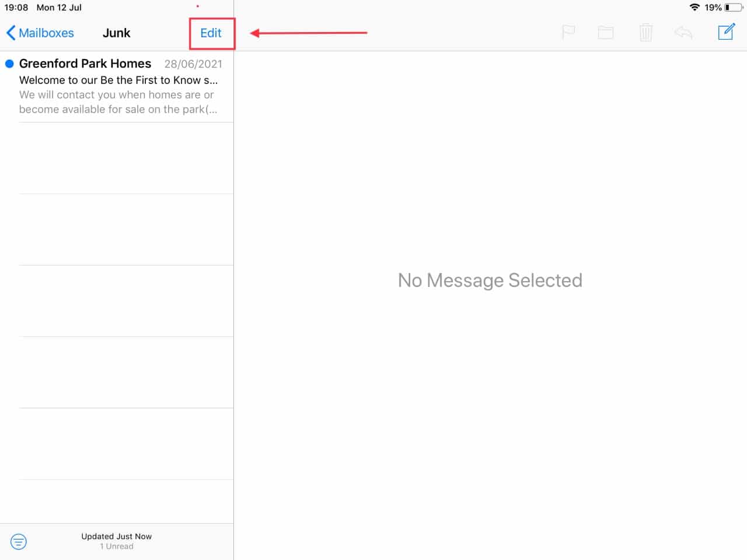The width and height of the screenshot is (747, 560).
Task: Click the Junk mailbox title
Action: point(116,33)
